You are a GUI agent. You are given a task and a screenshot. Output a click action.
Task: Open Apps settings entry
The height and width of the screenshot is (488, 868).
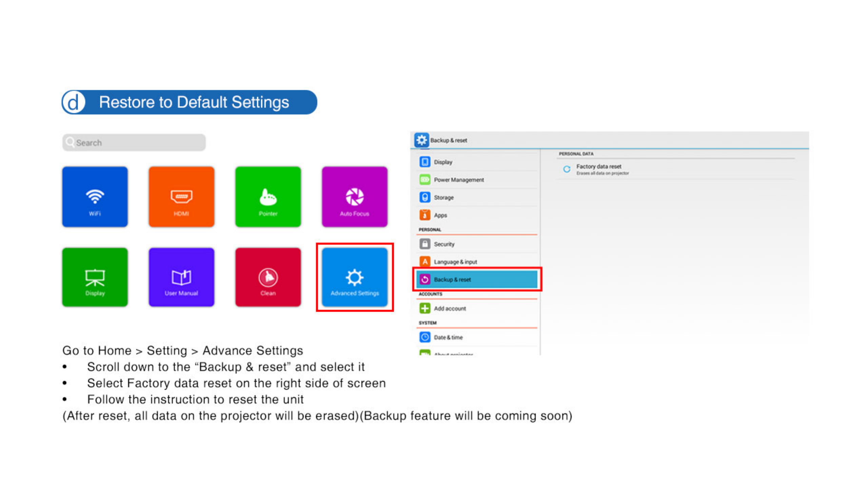coord(440,215)
